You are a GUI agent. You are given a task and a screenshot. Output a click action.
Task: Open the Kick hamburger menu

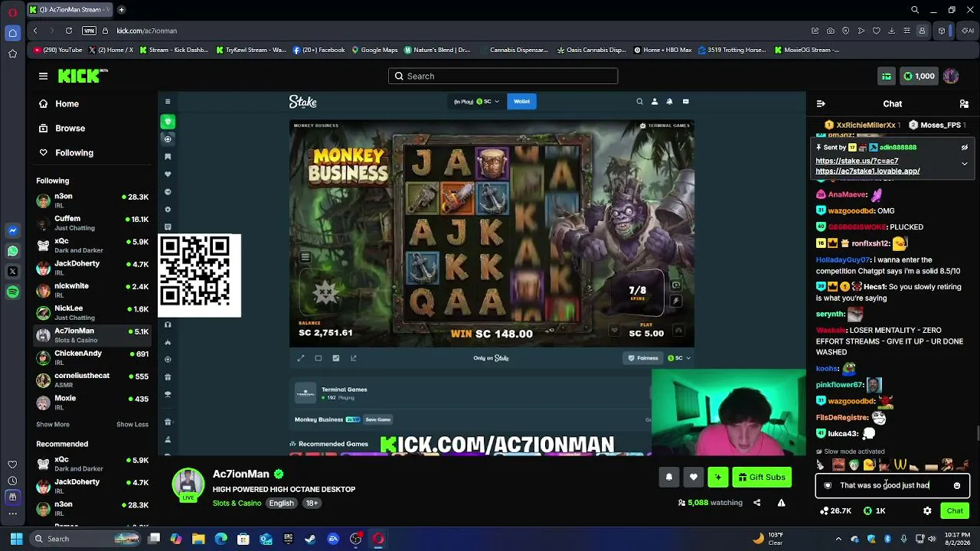43,76
